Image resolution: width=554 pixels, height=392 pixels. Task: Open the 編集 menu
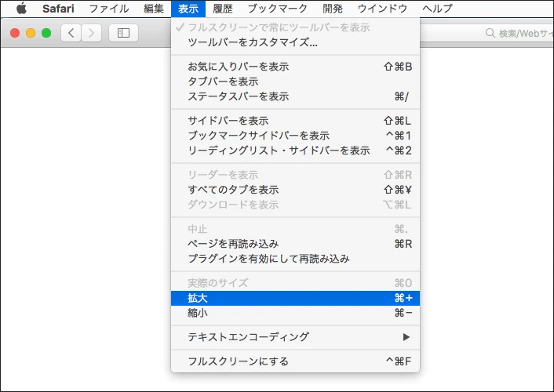[154, 9]
